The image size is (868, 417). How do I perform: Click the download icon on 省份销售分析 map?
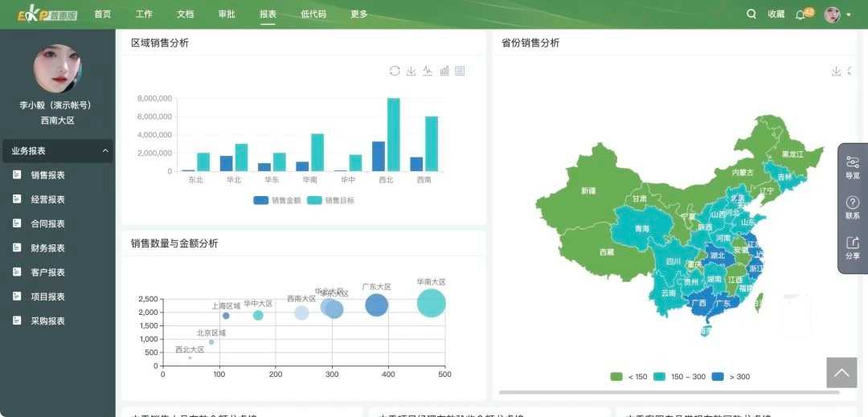(x=837, y=71)
